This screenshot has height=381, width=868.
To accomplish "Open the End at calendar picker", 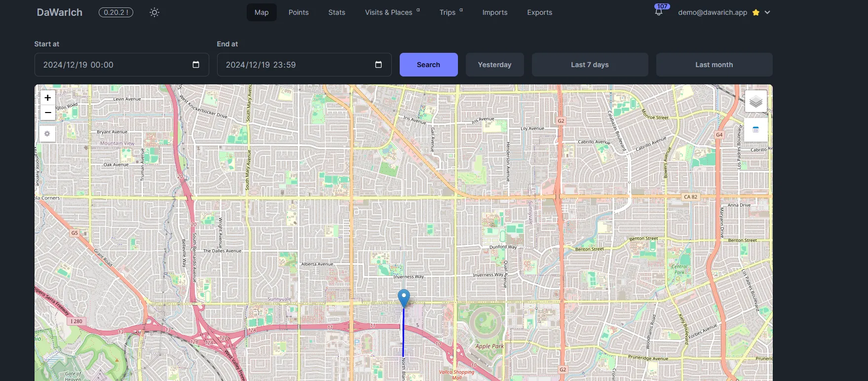I will pos(378,65).
